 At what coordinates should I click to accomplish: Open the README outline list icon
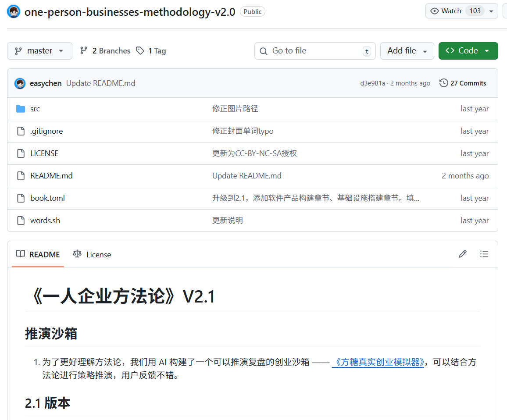tap(484, 254)
